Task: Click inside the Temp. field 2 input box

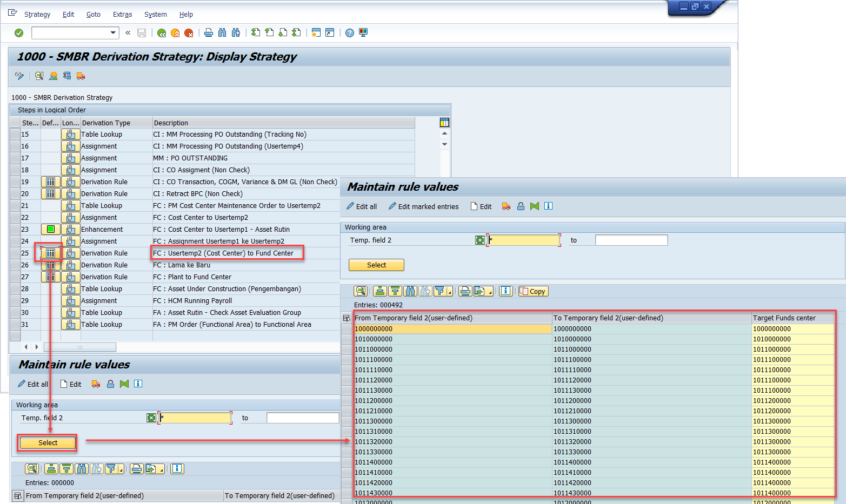Action: (x=523, y=240)
